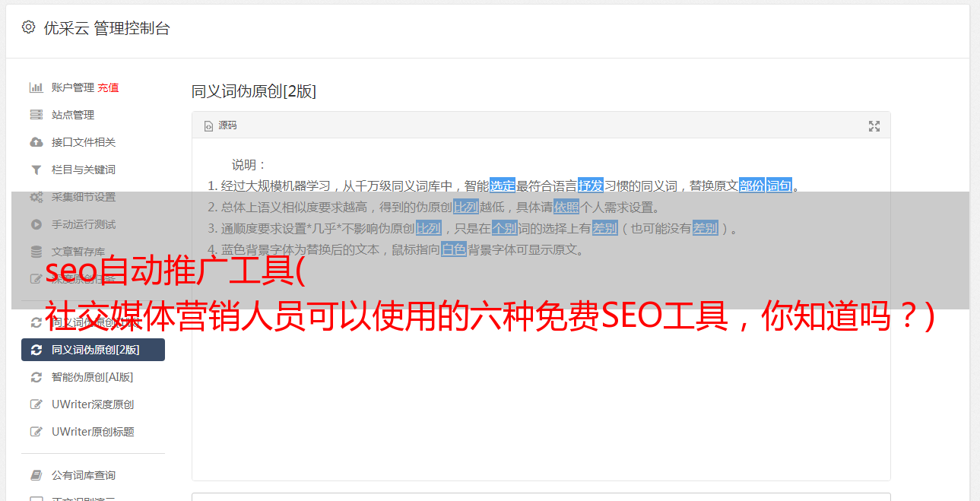The height and width of the screenshot is (501, 980).
Task: Click the highlighted word 选定
Action: 503,185
